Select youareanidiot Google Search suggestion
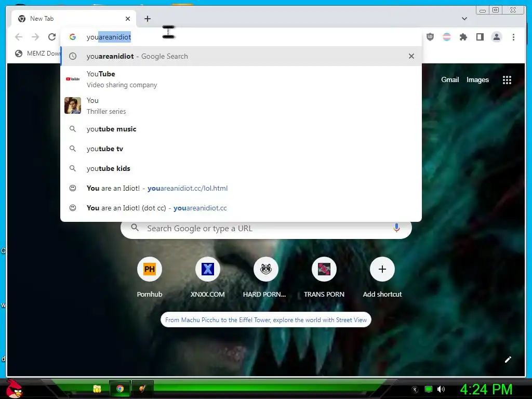The image size is (532, 399). click(241, 56)
